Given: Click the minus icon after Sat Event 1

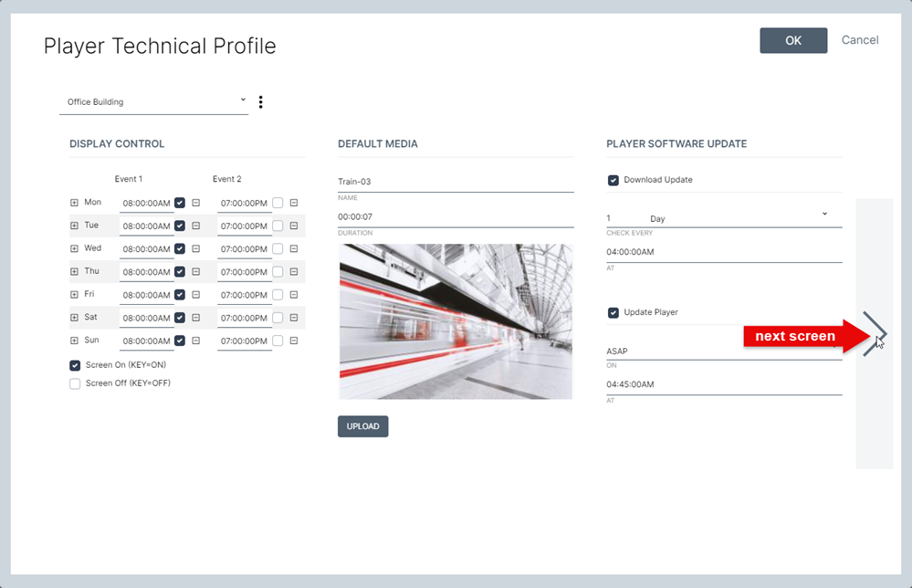Looking at the screenshot, I should click(x=196, y=318).
